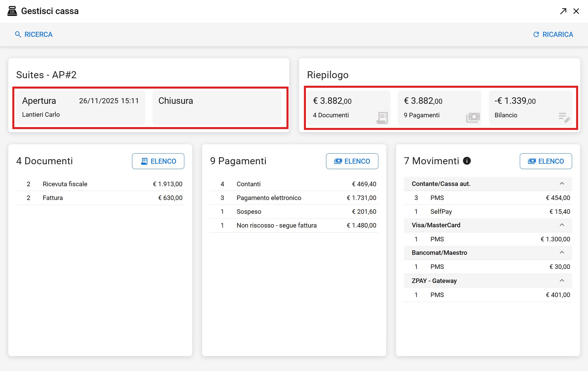The image size is (588, 371).
Task: Select the Pagamento elettronico payments row
Action: 294,198
